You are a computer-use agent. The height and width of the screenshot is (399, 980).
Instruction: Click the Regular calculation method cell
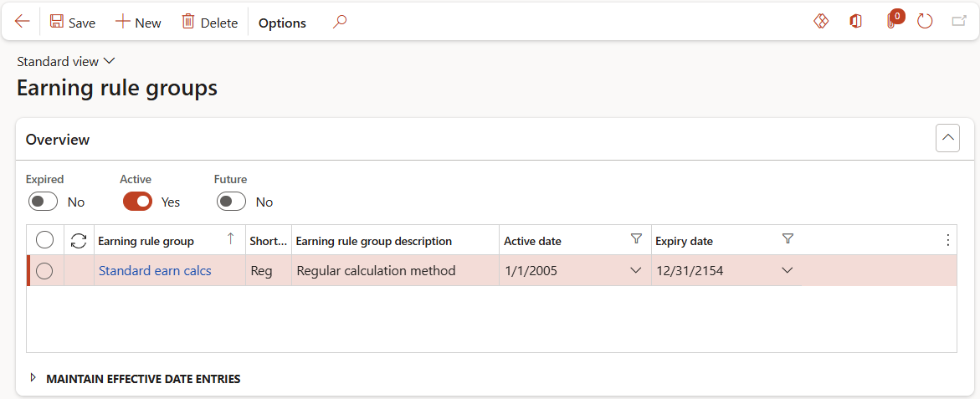[x=395, y=271]
